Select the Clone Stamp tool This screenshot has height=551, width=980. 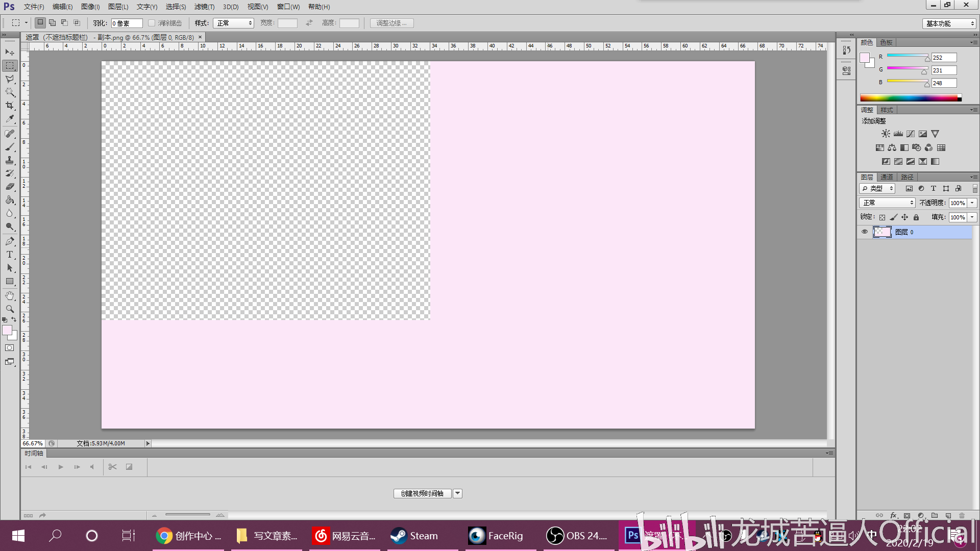10,160
